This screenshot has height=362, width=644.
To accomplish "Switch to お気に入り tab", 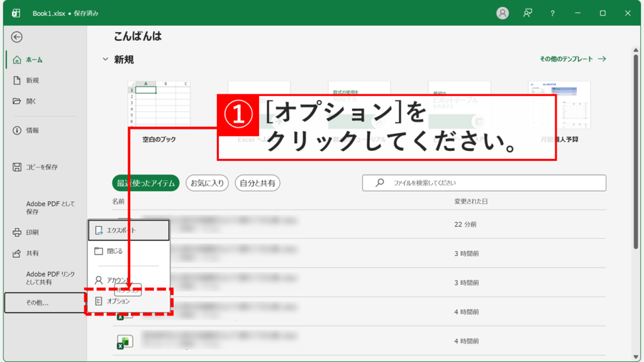I will 207,183.
